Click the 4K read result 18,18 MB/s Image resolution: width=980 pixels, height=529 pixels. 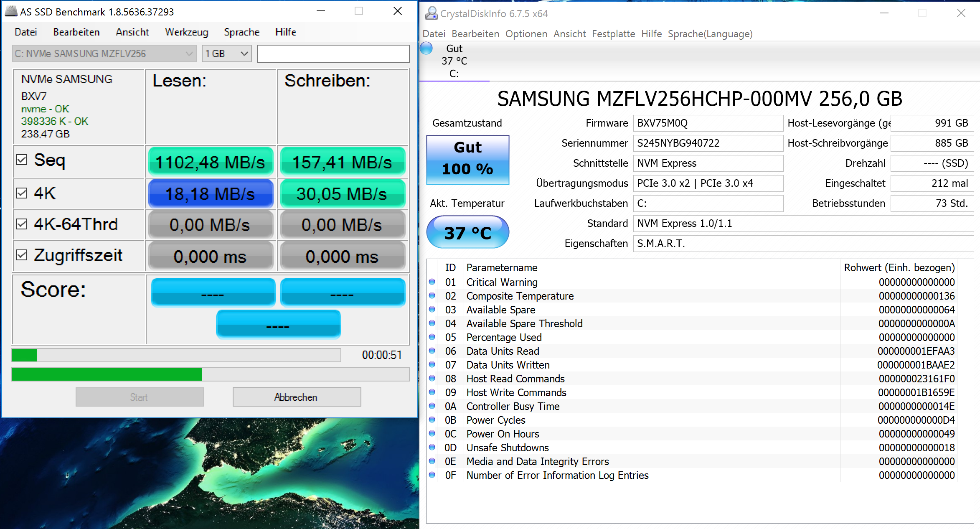pos(211,193)
